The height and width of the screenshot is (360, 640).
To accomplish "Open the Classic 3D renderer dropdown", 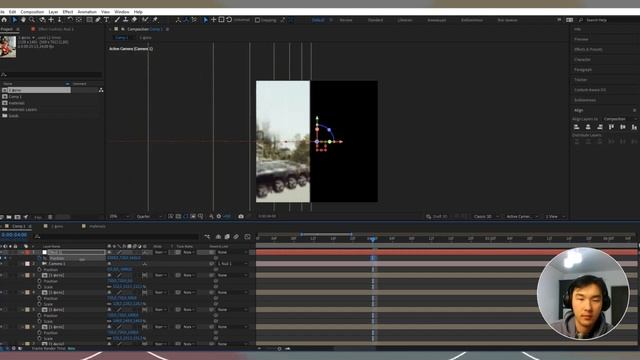I will click(486, 216).
